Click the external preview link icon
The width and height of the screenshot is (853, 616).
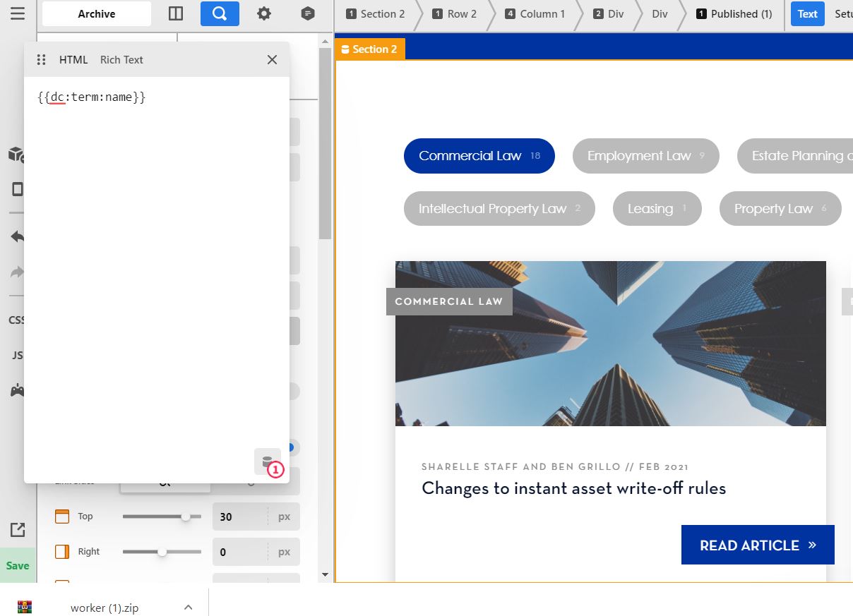click(18, 530)
